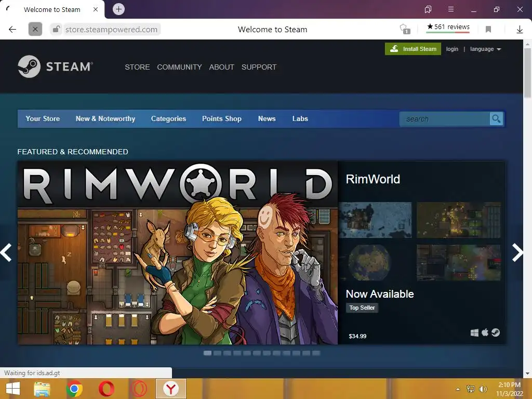Click the scrollbar down arrow
Screen dimensions: 532x399
(527, 374)
